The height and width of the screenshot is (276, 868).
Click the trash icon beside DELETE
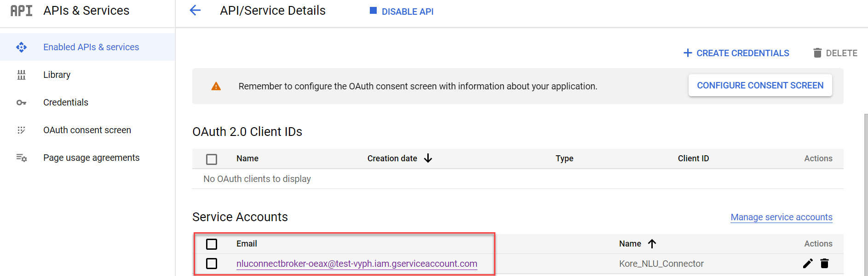click(x=817, y=53)
